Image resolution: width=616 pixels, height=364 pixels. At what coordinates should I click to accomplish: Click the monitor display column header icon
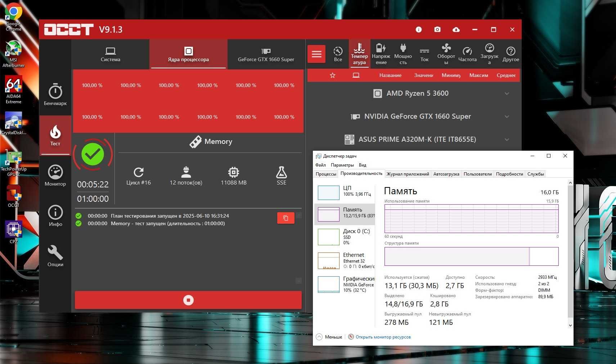(x=356, y=75)
